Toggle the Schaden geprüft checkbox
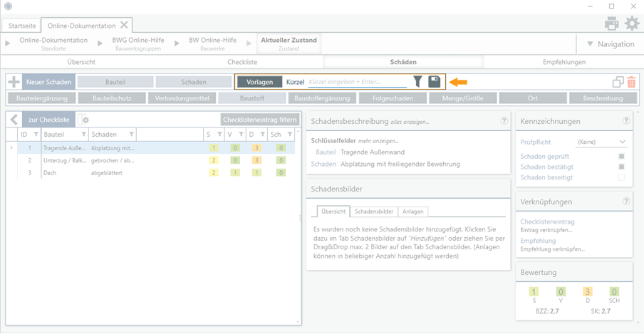Image resolution: width=644 pixels, height=334 pixels. [x=622, y=156]
